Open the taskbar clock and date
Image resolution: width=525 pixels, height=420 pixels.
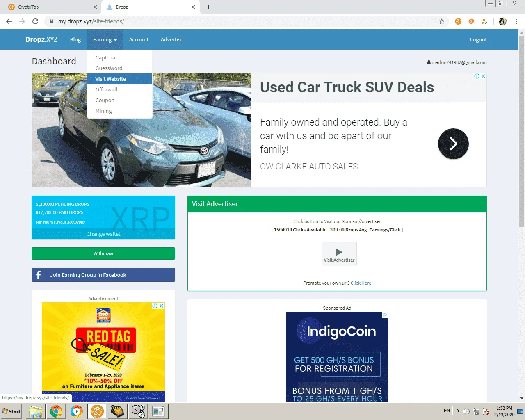504,411
